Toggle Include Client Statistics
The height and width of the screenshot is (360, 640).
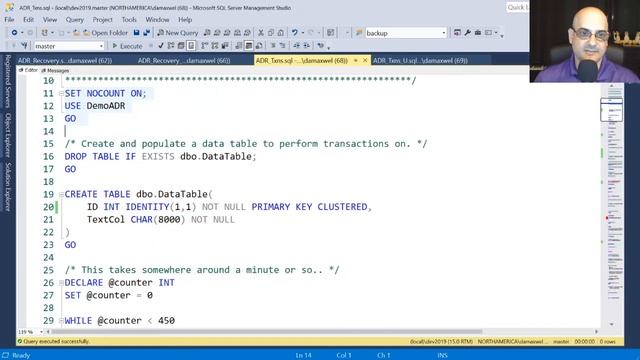point(224,46)
